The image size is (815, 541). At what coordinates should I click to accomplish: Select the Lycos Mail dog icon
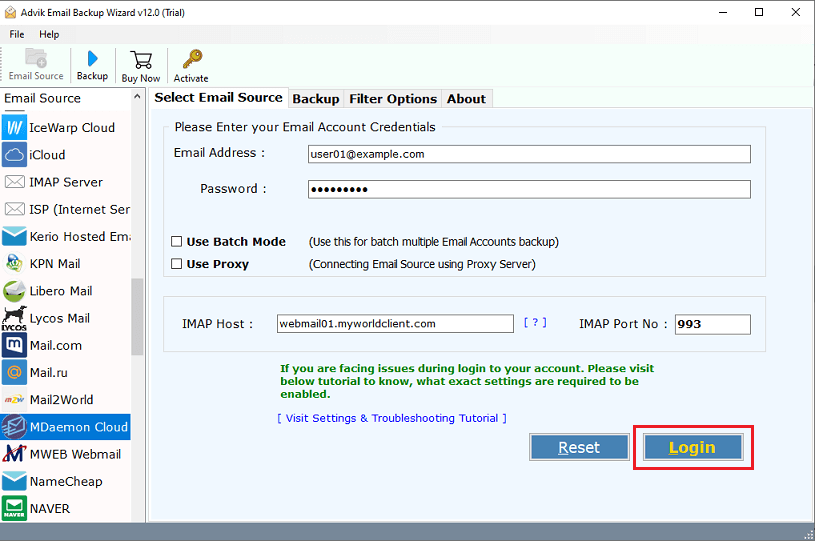(14, 318)
